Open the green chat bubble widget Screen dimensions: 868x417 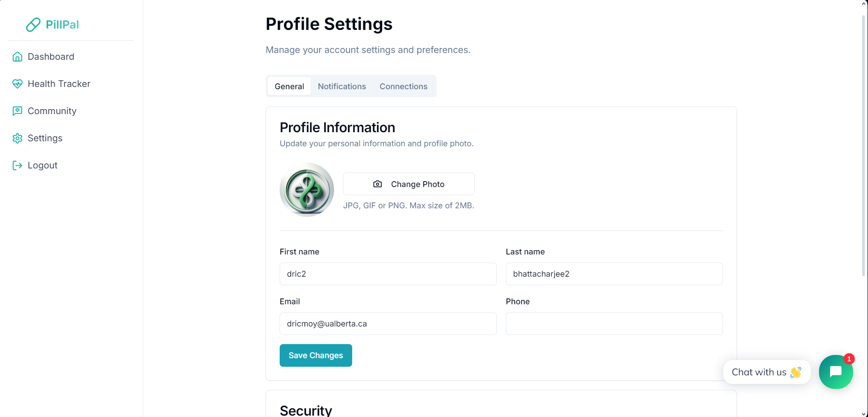point(835,372)
